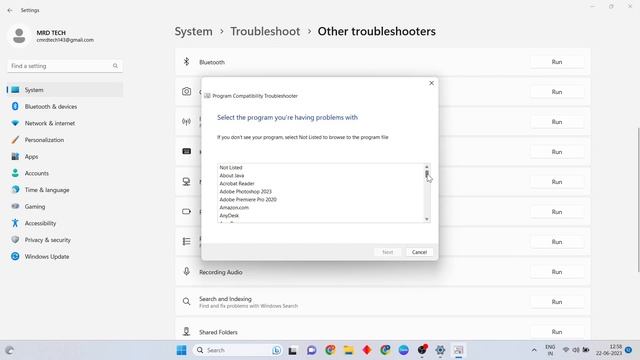Open Wi-Fi network tray icon
This screenshot has width=640, height=360.
coord(566,350)
